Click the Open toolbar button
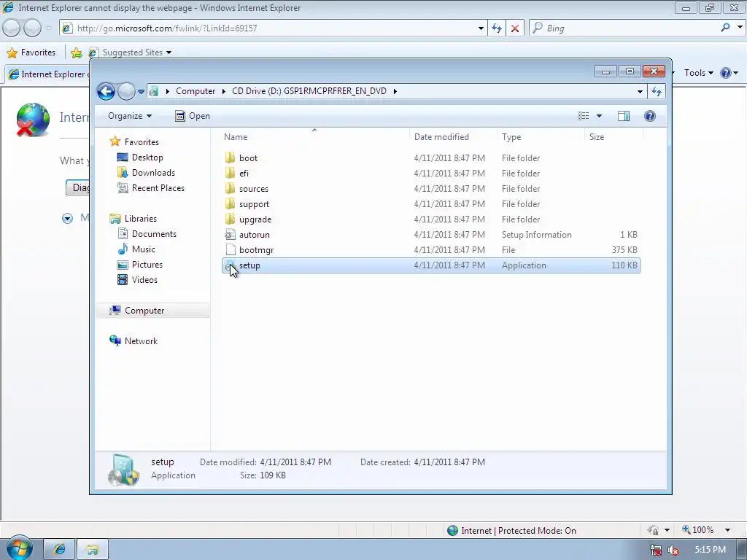Screen dimensions: 747x560 193,116
